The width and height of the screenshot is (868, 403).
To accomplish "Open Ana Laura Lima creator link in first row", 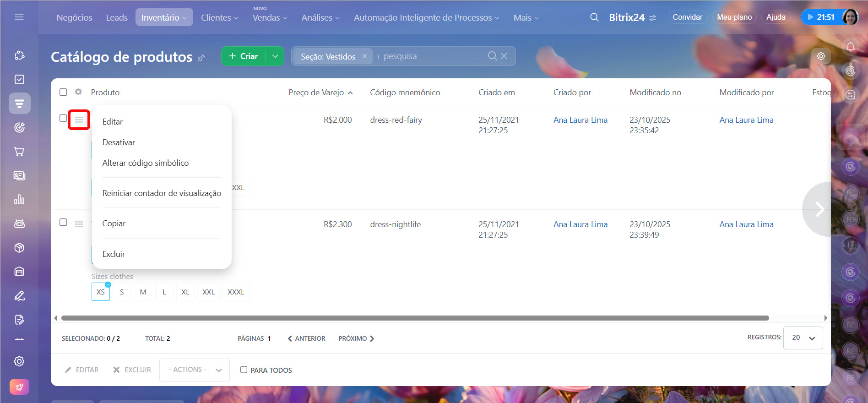I will tap(580, 120).
